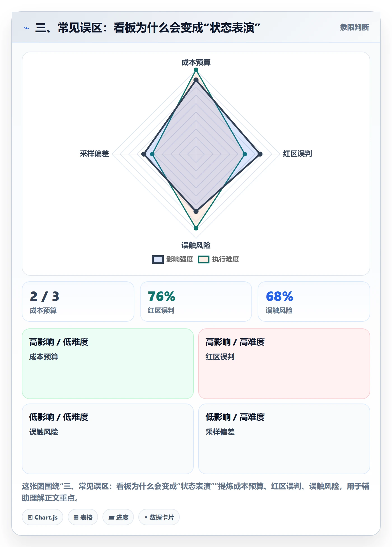Select the 高影响 / 低难度 quadrant card
The height and width of the screenshot is (547, 392).
[x=108, y=364]
